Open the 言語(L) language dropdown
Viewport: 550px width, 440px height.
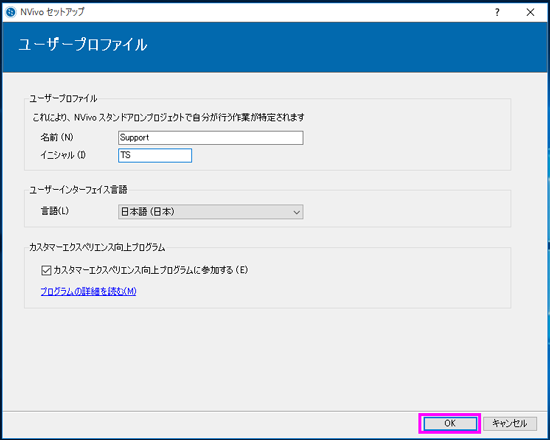click(210, 212)
